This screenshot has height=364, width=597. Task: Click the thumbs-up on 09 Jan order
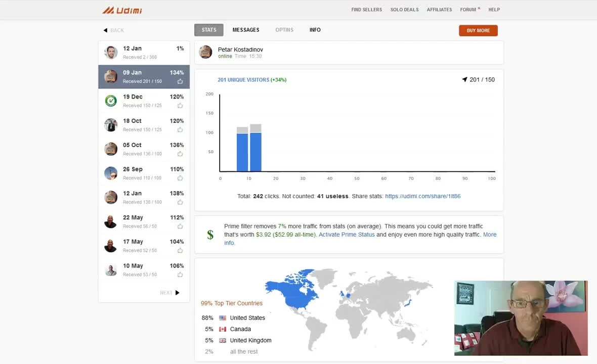click(180, 81)
